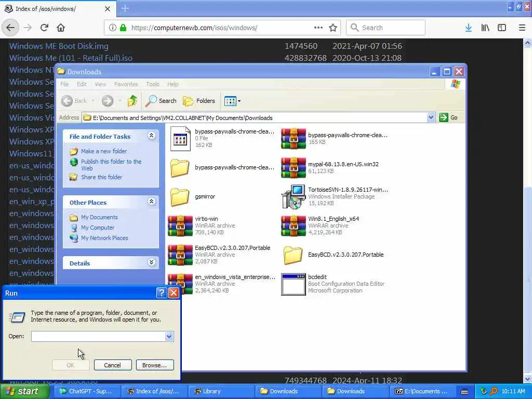Select bypass-paywalls-chrome 165 KB archive

334,138
